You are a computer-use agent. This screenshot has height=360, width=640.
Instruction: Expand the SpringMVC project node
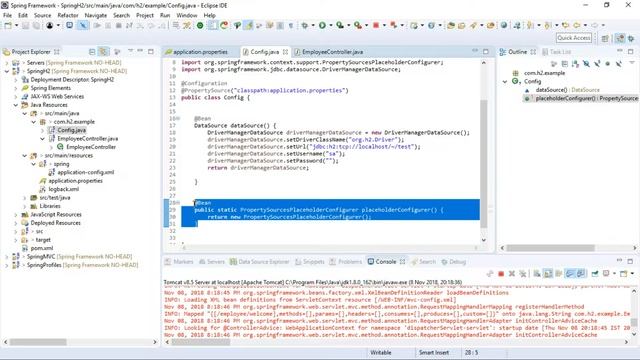point(7,257)
